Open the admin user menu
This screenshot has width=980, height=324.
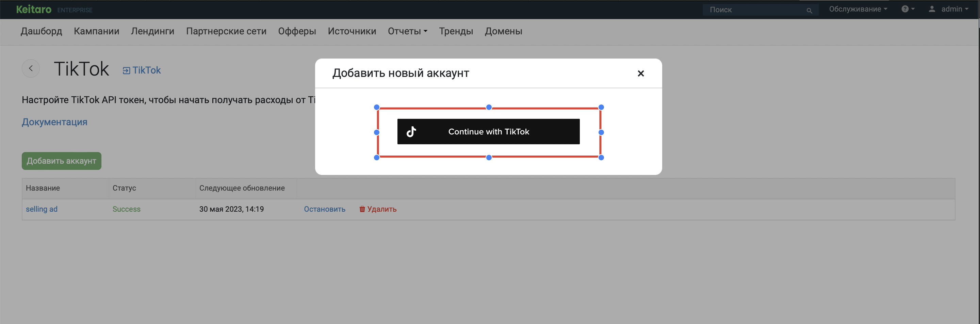949,9
